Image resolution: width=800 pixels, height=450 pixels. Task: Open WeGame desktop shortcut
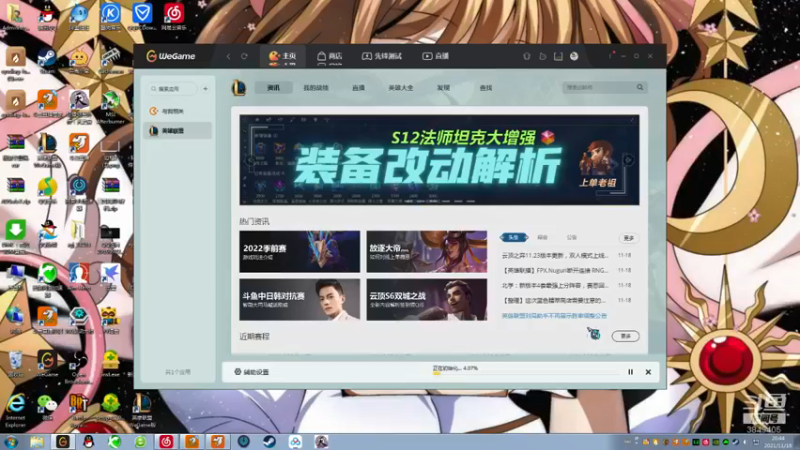pos(47,363)
